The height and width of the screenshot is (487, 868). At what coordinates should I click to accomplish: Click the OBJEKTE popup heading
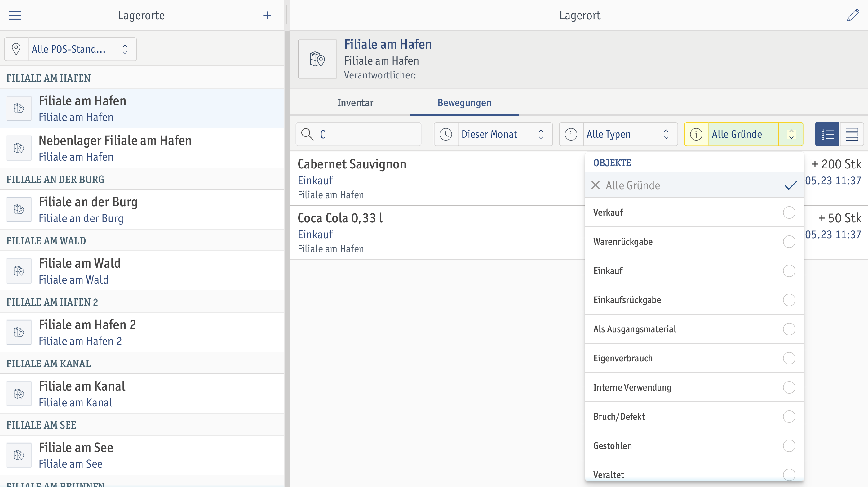[612, 163]
